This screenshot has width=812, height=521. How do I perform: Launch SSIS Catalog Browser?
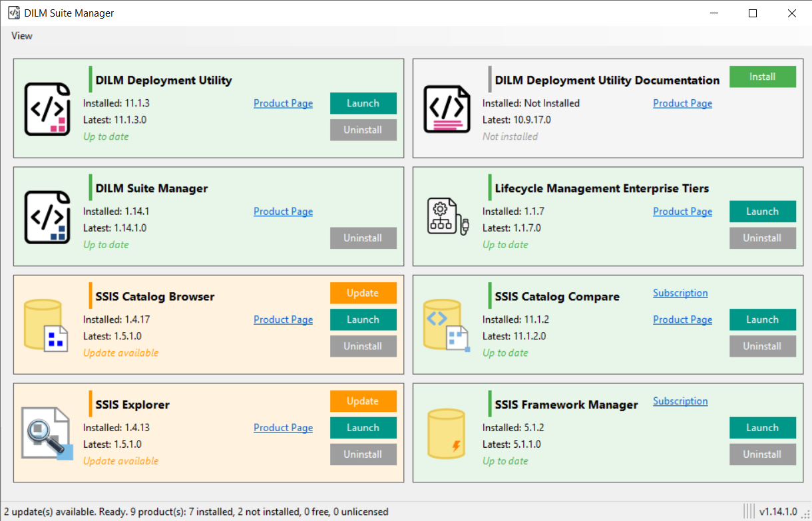pos(363,319)
